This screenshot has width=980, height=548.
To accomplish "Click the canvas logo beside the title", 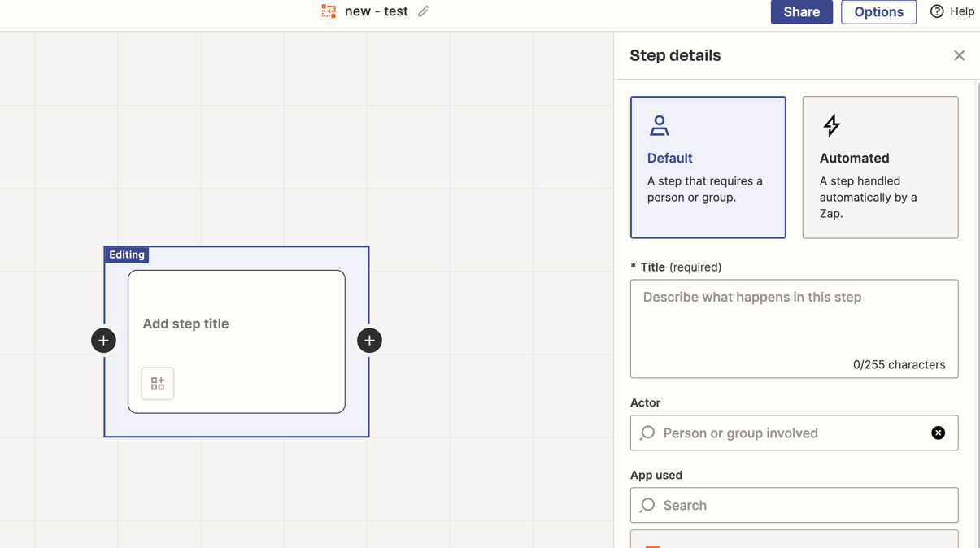I will click(329, 11).
